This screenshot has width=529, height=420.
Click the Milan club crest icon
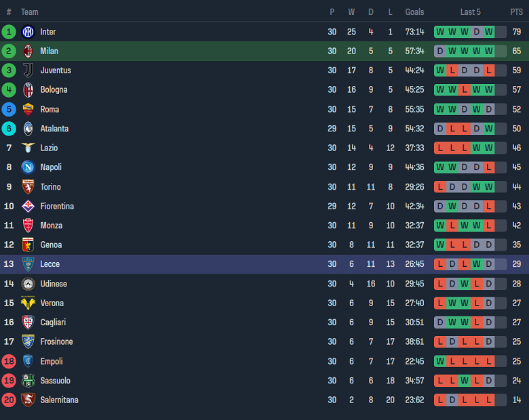[28, 51]
